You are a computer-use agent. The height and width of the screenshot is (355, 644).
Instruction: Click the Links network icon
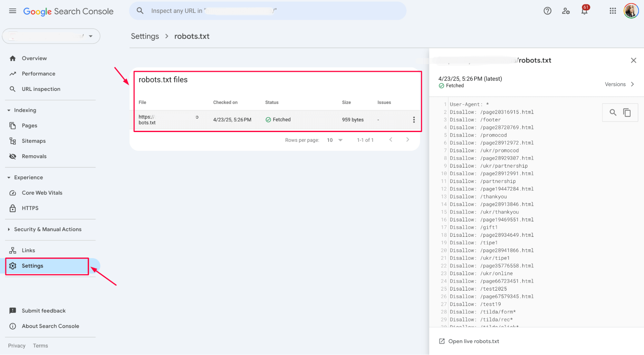coord(13,251)
